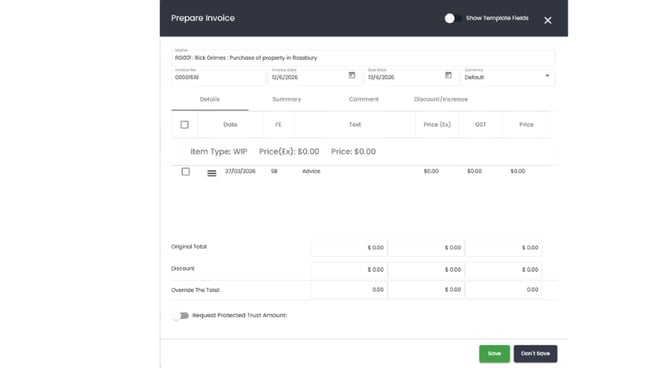
Task: Click the FE column header
Action: tap(279, 124)
